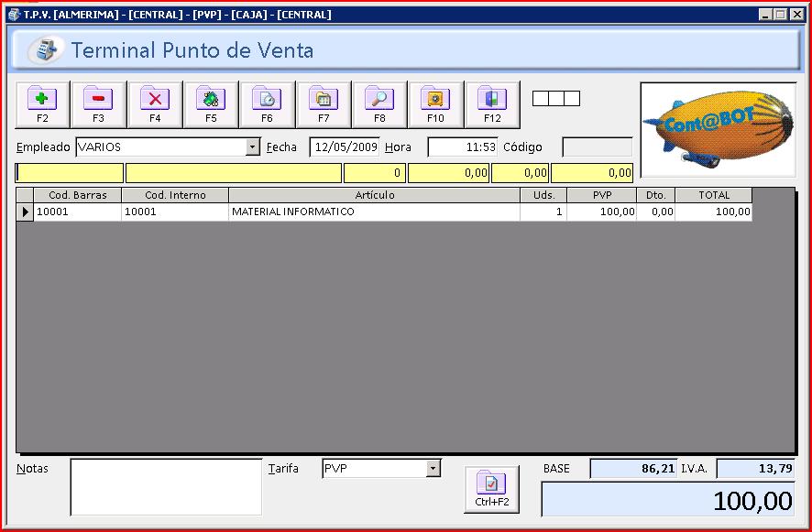Click the Empleado label
Screen dimensions: 812x532
pos(43,147)
